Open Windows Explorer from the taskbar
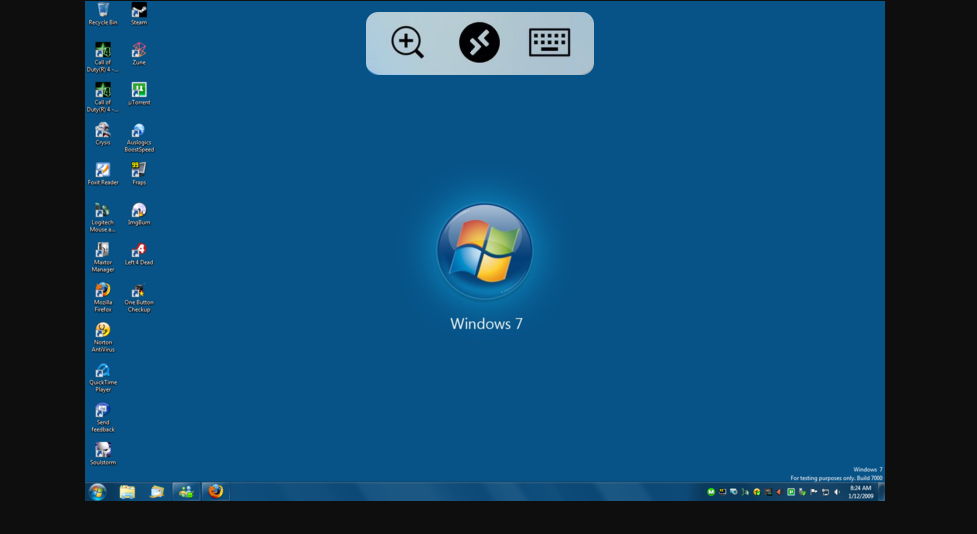The image size is (977, 534). 127,491
